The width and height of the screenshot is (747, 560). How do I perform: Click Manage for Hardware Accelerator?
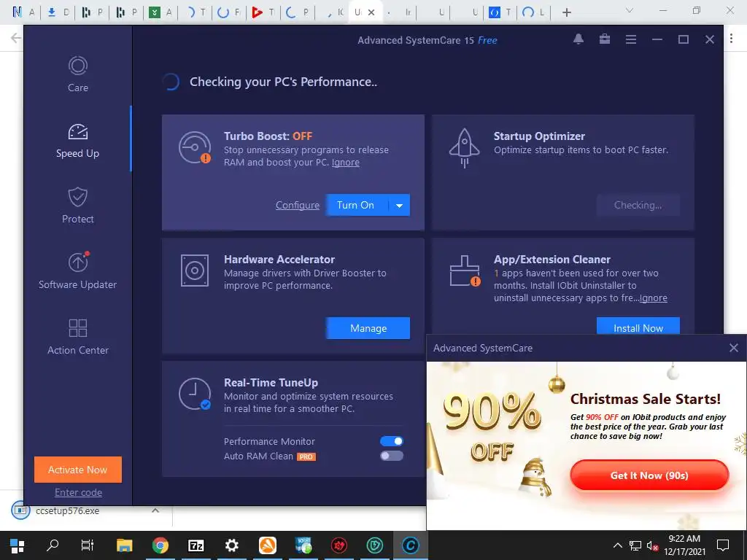368,328
